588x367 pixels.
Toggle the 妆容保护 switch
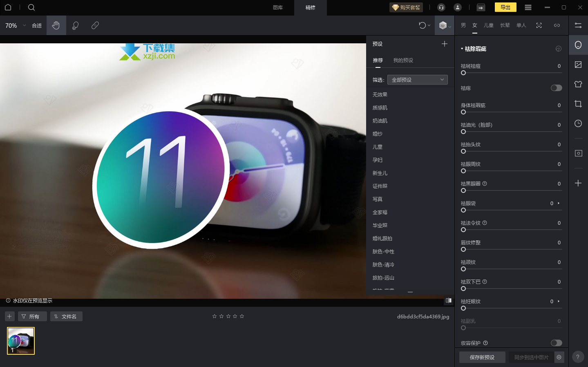coord(556,343)
